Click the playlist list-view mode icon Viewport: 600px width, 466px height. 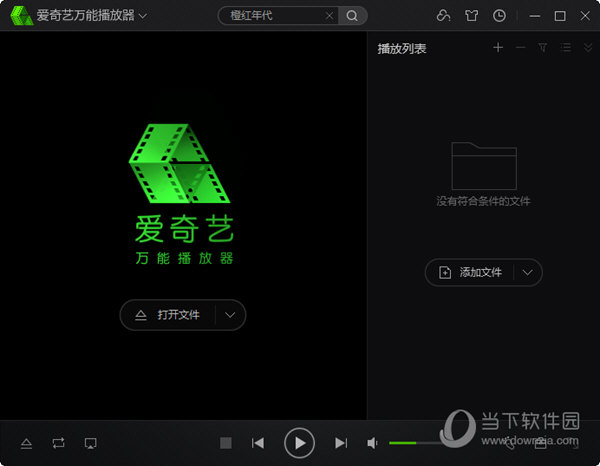[x=566, y=48]
